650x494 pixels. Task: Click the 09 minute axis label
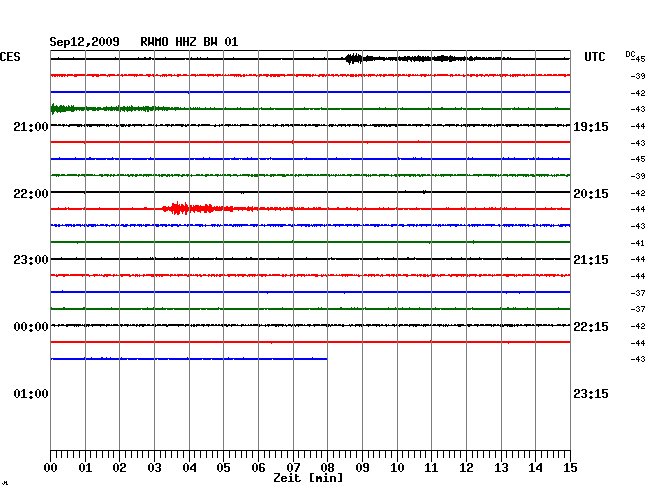(362, 467)
